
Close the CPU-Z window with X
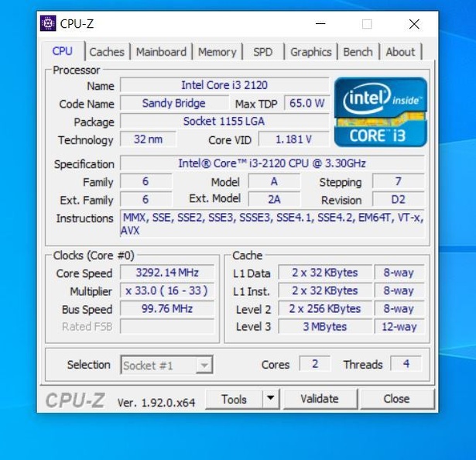(414, 24)
